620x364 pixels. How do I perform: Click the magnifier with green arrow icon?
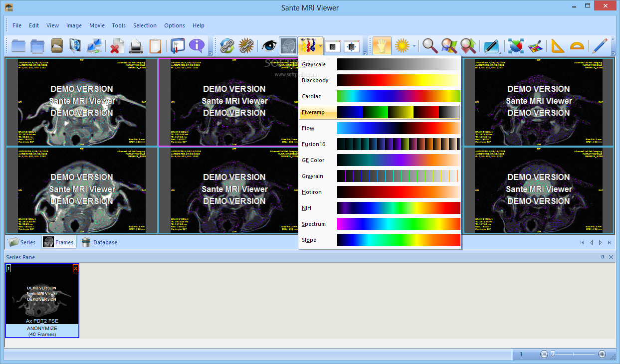(468, 46)
